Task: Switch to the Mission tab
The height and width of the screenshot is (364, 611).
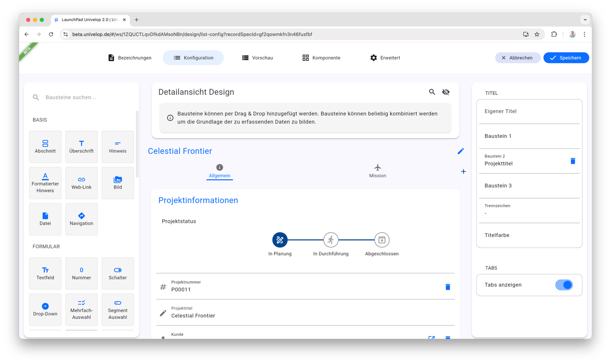Action: coord(378,171)
